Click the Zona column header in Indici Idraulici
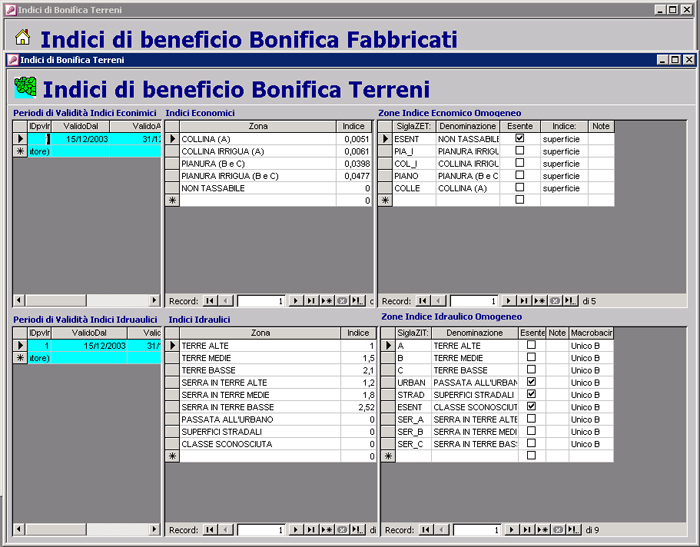Viewport: 700px width, 547px height. coord(260,332)
